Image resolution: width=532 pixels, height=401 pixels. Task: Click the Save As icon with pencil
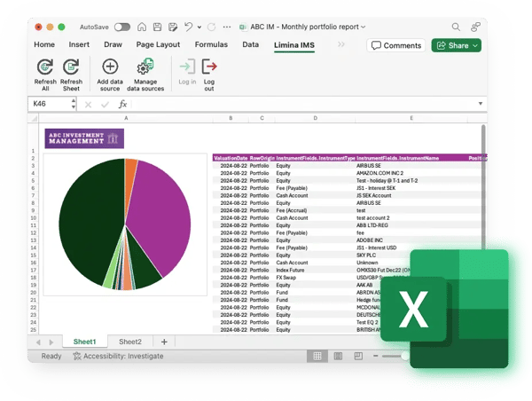coord(173,27)
